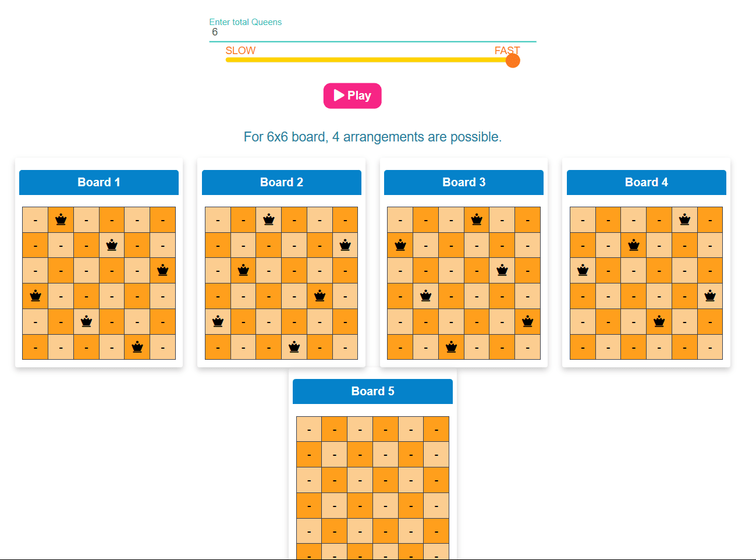Focus the total Queens input field
The image size is (756, 560).
coord(372,33)
